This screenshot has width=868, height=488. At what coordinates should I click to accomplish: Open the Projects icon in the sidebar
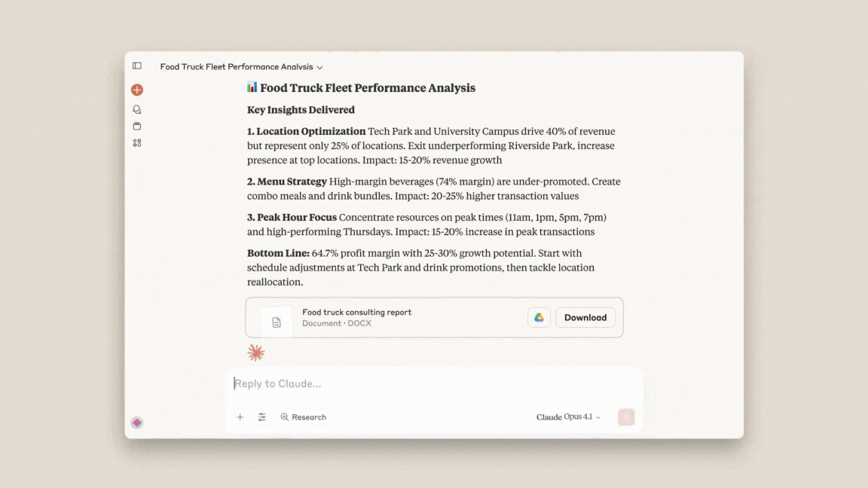(136, 126)
